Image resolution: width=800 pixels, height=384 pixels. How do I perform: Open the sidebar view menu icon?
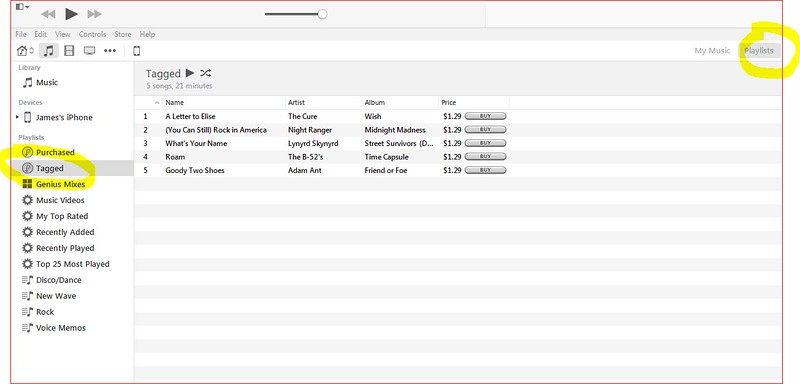click(22, 7)
